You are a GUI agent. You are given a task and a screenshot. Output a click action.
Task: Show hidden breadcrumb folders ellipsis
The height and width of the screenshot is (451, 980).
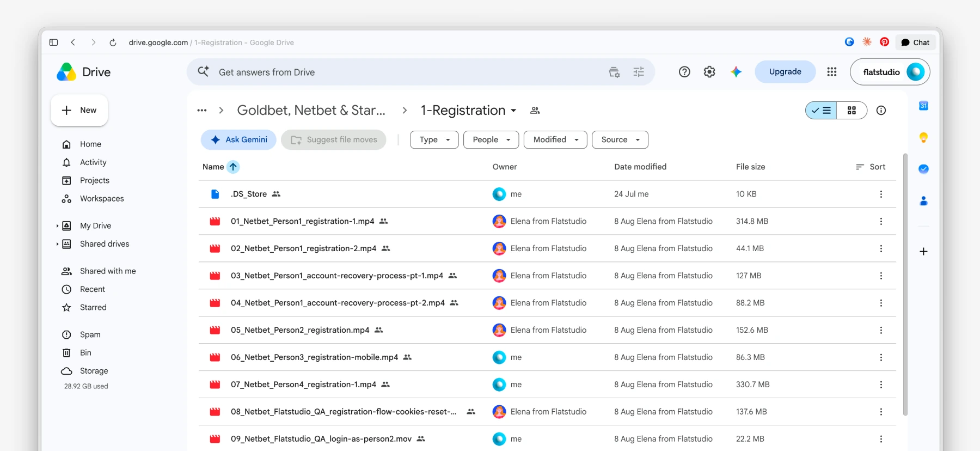point(202,111)
